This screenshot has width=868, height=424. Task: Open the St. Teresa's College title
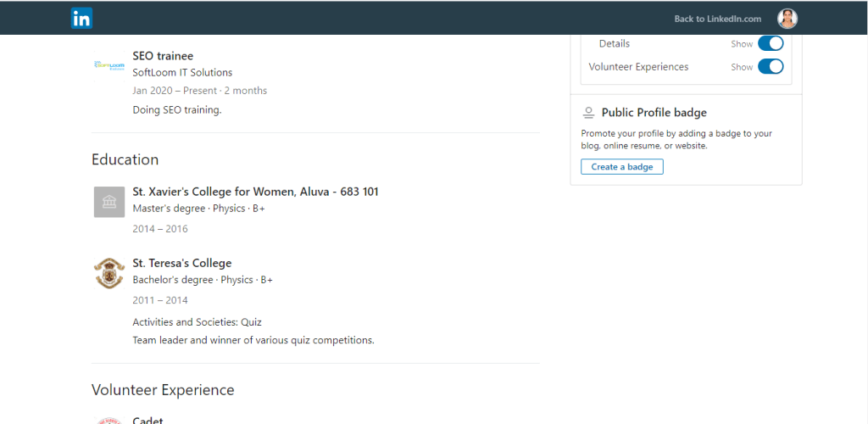pos(181,263)
